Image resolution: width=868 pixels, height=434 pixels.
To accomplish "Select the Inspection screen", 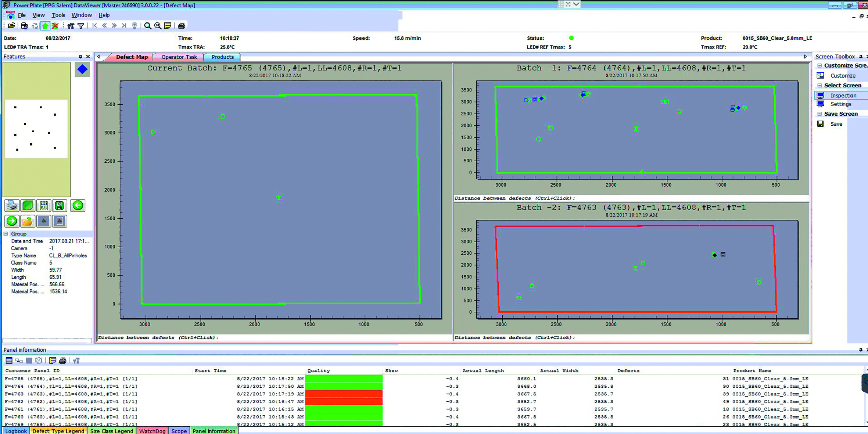I will (843, 96).
